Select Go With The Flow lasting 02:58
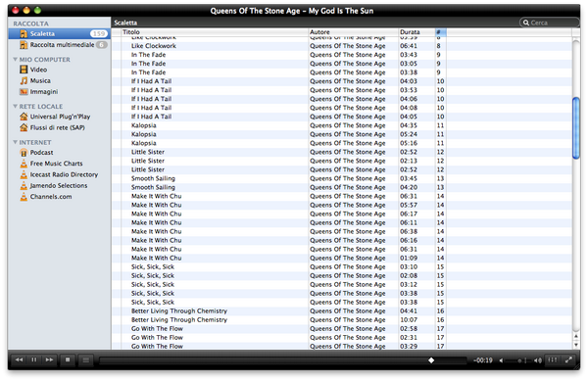 click(342, 329)
